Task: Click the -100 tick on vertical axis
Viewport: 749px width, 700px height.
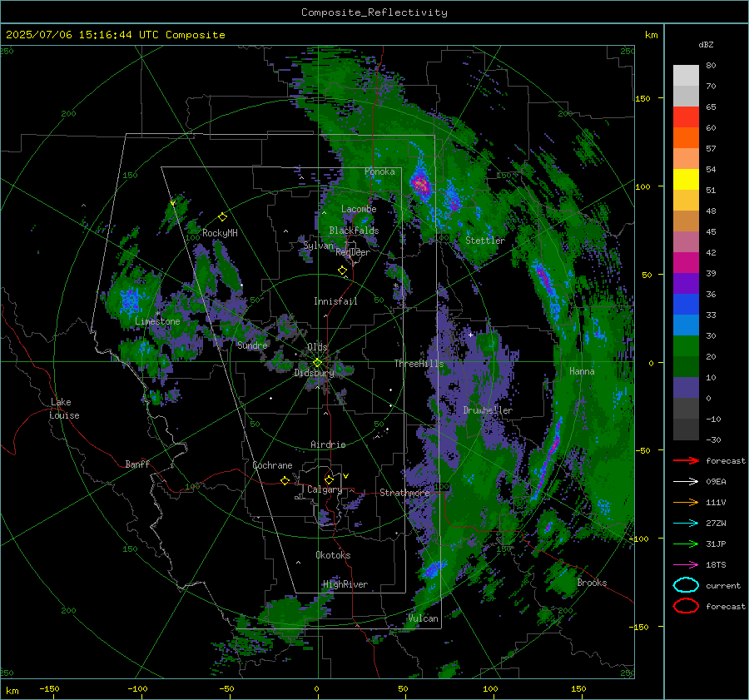Action: tap(639, 539)
